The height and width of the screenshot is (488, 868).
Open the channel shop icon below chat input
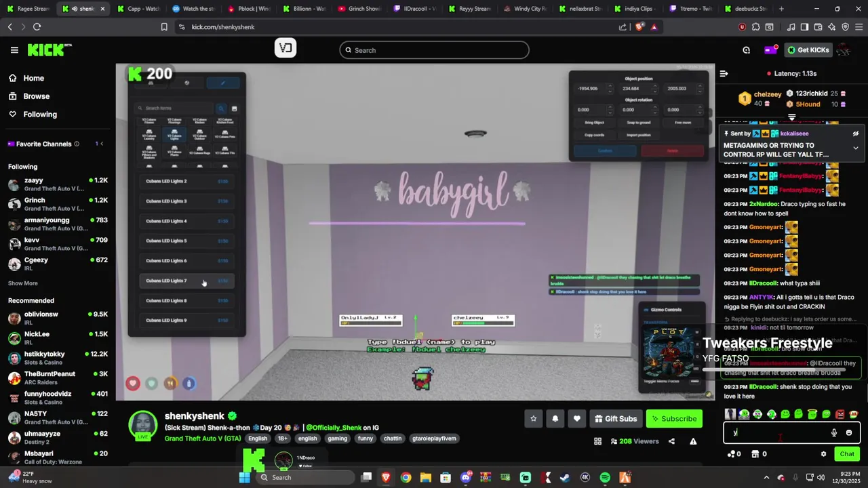[755, 454]
